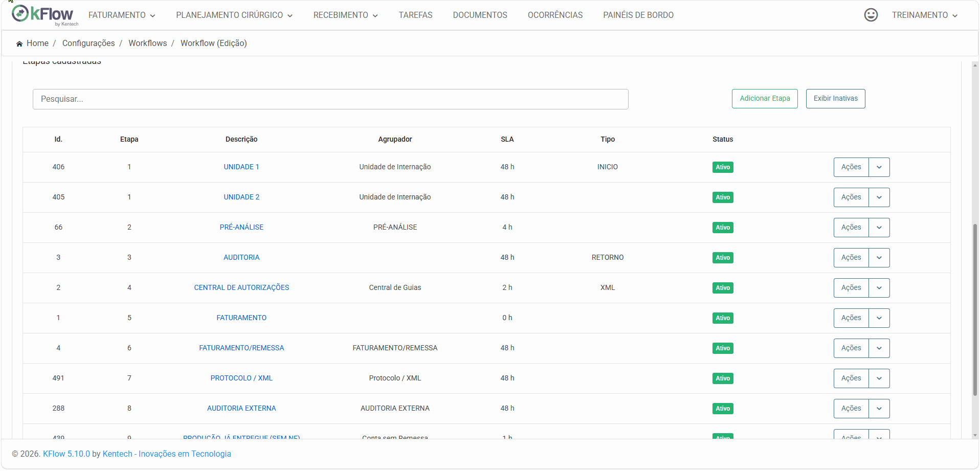Screen dimensions: 980x471
Task: Click the Central de Guias agrupador cell
Action: tap(395, 288)
